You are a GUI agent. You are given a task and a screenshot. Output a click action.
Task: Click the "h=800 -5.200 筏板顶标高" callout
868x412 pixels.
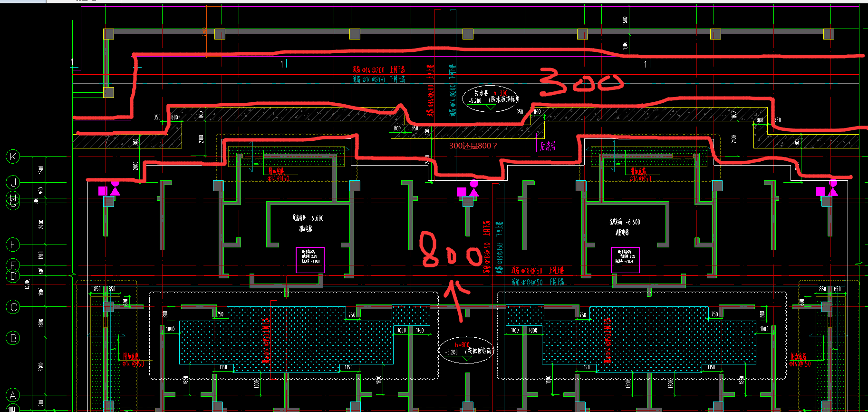pos(466,350)
